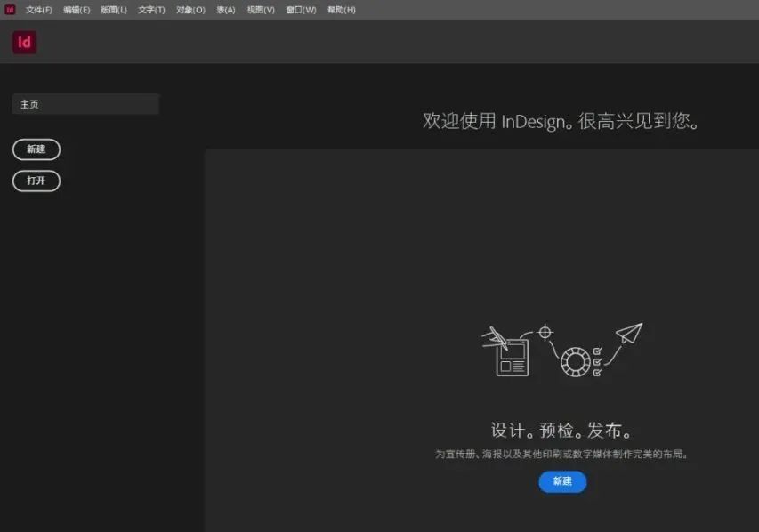
Task: Open the 窗口(W) menu
Action: click(x=301, y=10)
